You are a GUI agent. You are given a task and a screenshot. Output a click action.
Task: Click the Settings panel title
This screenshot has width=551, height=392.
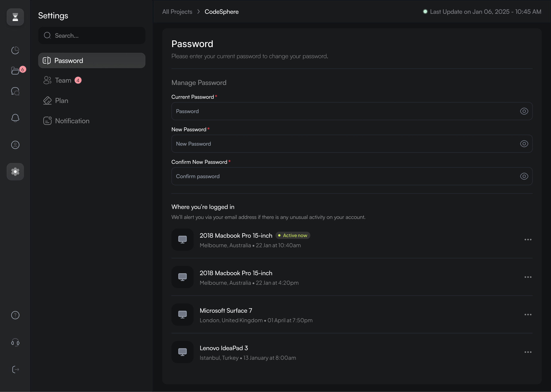click(x=53, y=16)
